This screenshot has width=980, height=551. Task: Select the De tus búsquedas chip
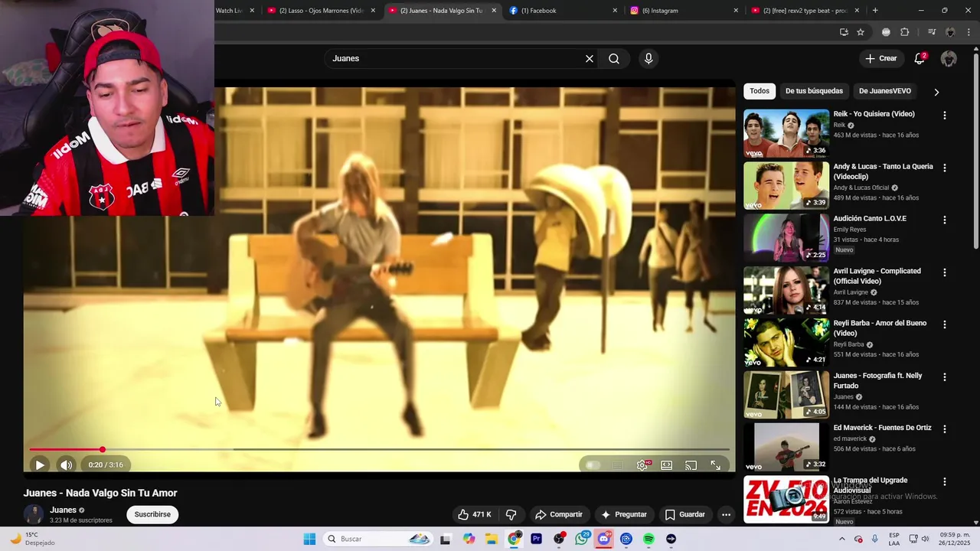pos(814,91)
